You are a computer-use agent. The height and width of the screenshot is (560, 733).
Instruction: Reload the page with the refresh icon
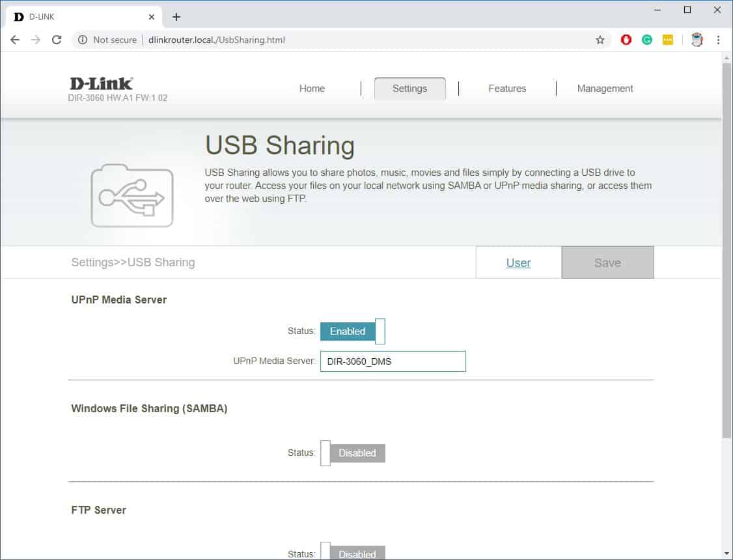pyautogui.click(x=57, y=39)
